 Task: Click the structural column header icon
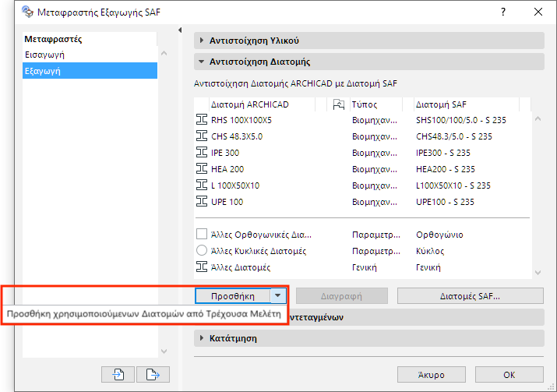(339, 104)
